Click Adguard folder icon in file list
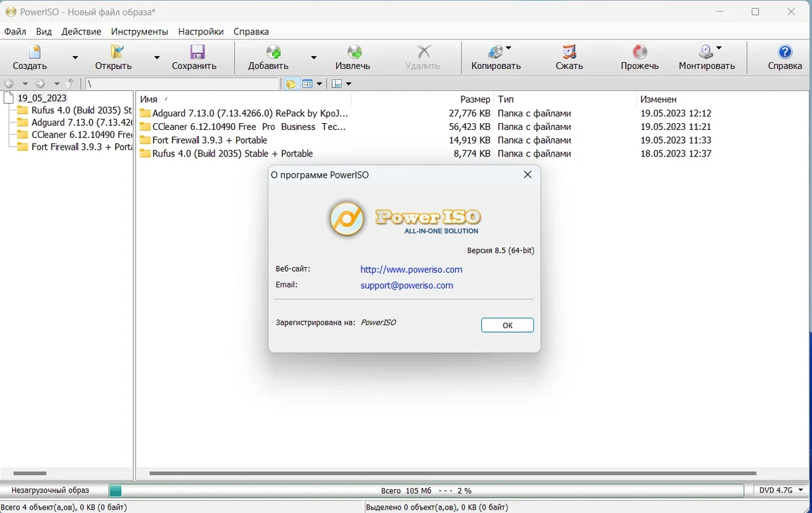Screen dimensions: 812x513 (145, 114)
